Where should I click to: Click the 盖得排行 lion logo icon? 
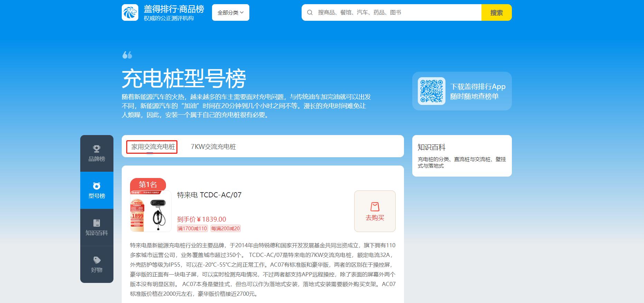[x=130, y=12]
